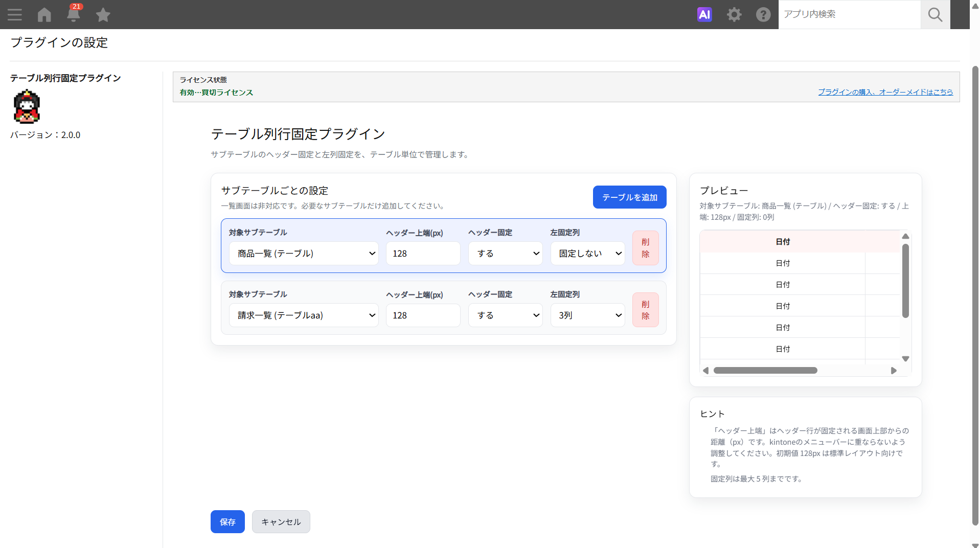Open the settings gear icon
Viewport: 980px width, 548px height.
734,14
